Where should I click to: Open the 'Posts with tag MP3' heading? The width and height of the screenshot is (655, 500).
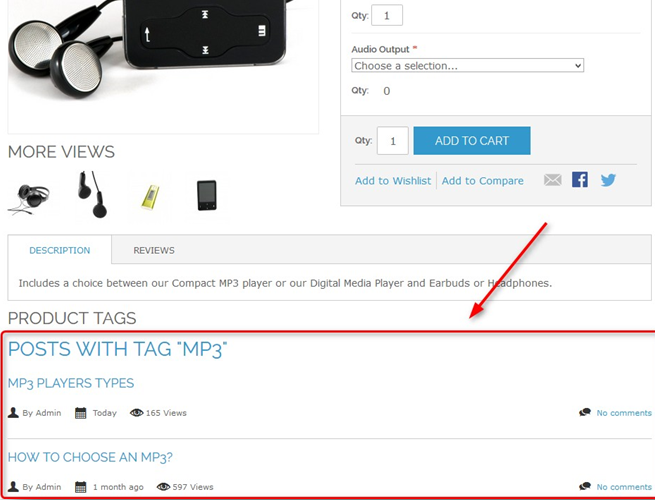click(x=118, y=349)
